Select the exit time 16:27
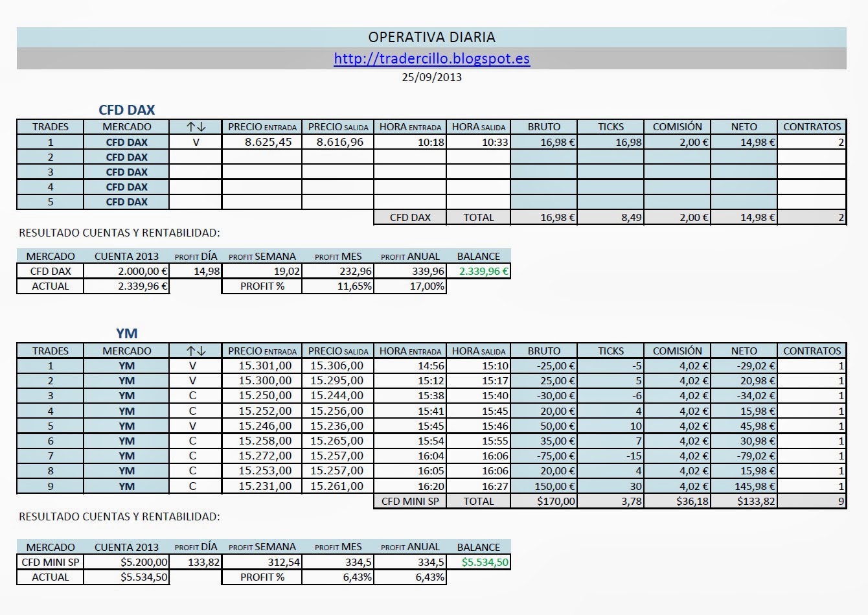 click(495, 487)
